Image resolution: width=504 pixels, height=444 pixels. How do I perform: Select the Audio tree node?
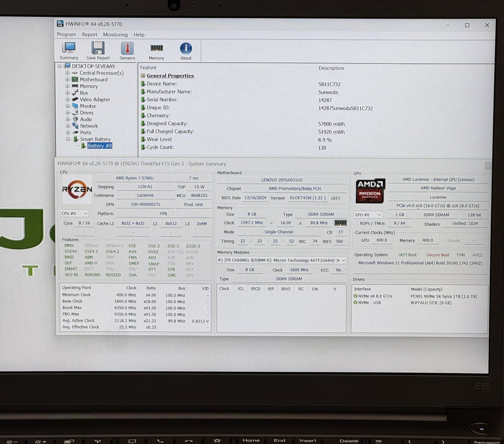86,119
